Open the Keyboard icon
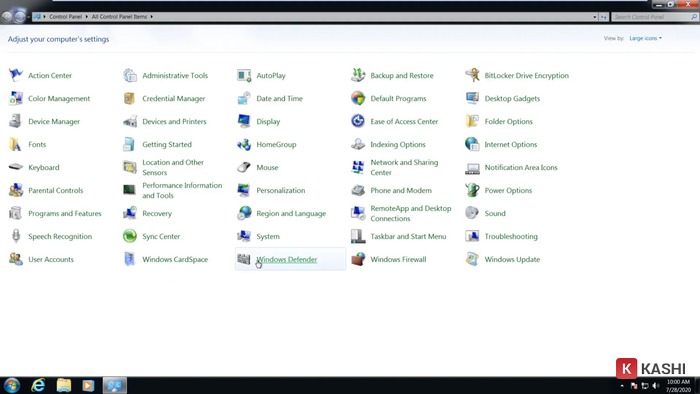700x394 pixels. (16, 167)
